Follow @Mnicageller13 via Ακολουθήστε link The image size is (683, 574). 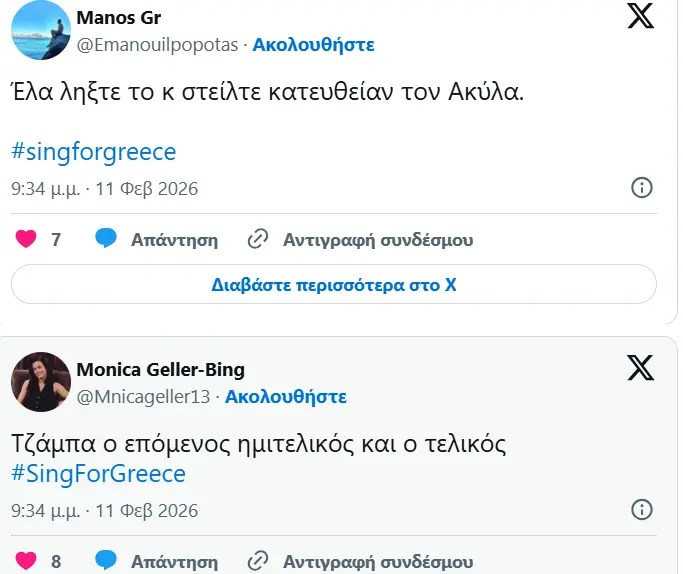(285, 397)
